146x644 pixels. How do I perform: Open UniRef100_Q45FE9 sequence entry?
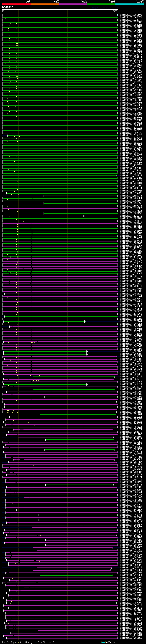pyautogui.click(x=131, y=105)
